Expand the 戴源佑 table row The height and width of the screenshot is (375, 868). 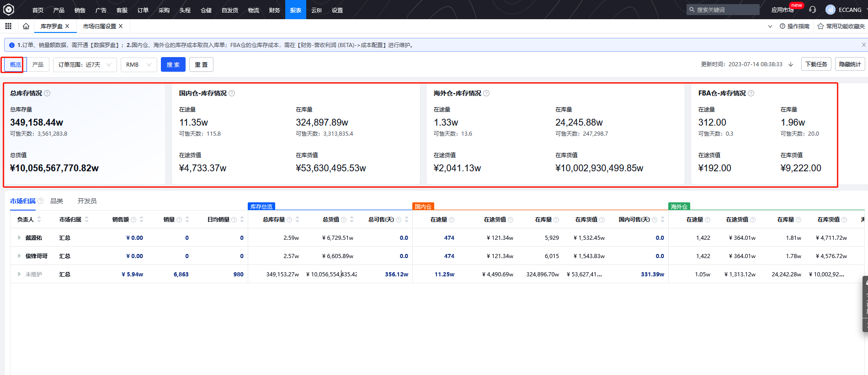[x=19, y=238]
